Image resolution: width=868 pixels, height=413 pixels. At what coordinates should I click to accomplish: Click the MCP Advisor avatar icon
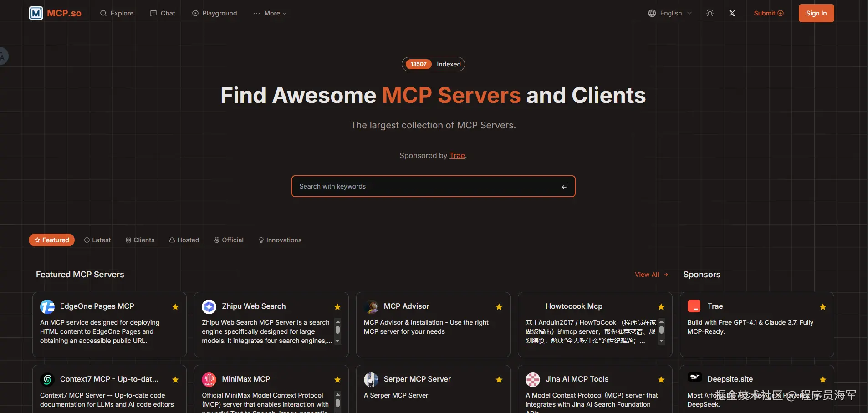[371, 307]
